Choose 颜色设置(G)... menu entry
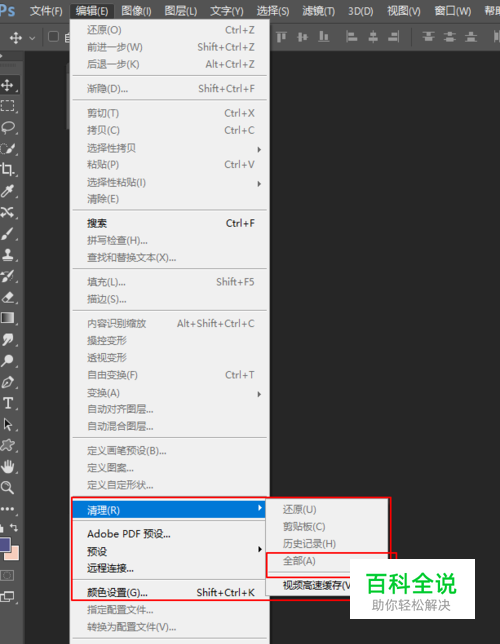Screen dimensions: 500x644 click(170, 592)
